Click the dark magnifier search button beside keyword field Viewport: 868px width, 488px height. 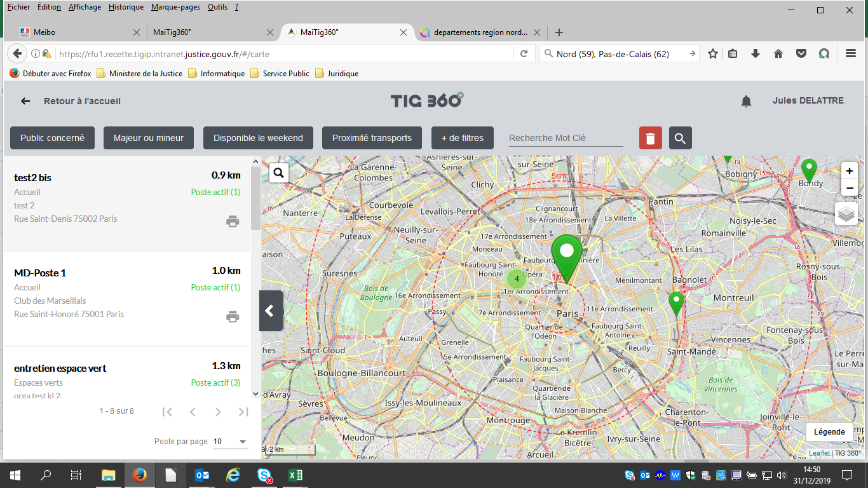[x=680, y=138]
